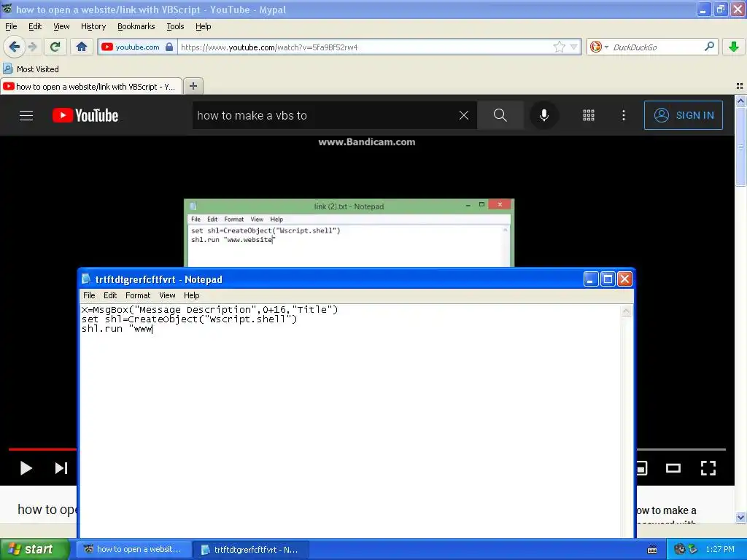The width and height of the screenshot is (747, 560).
Task: Open the browser View menu
Action: pyautogui.click(x=61, y=26)
